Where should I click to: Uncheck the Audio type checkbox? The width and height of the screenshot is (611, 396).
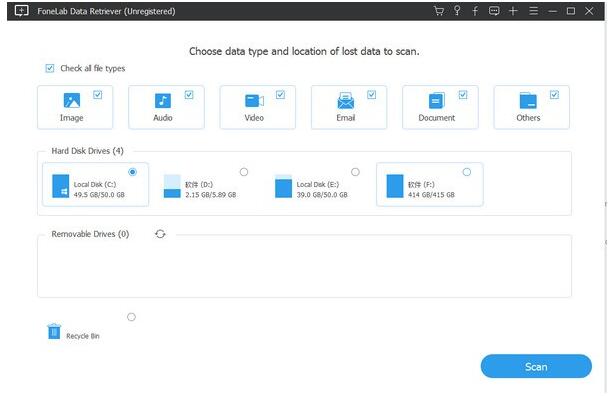click(x=189, y=95)
